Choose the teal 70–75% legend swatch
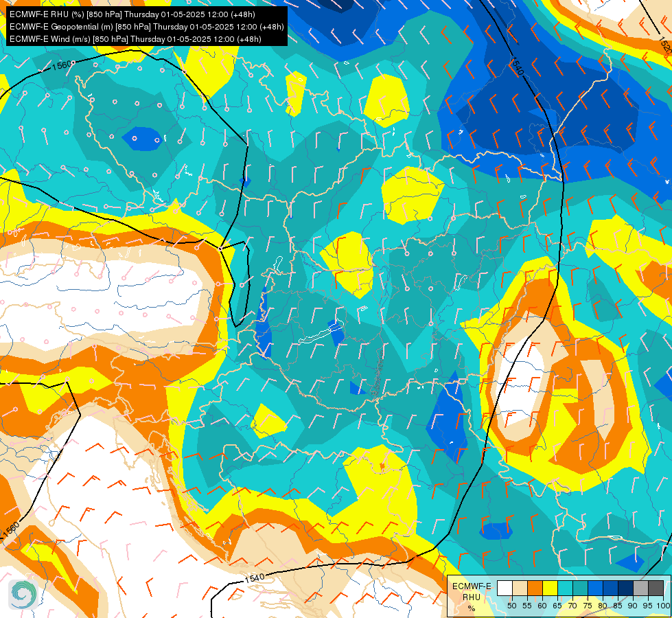 581,588
